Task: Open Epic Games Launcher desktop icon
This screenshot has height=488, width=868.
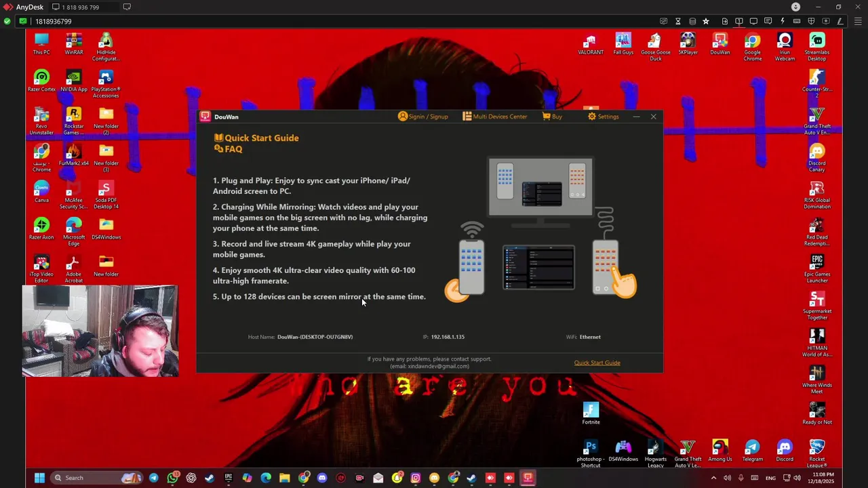Action: pos(817,269)
